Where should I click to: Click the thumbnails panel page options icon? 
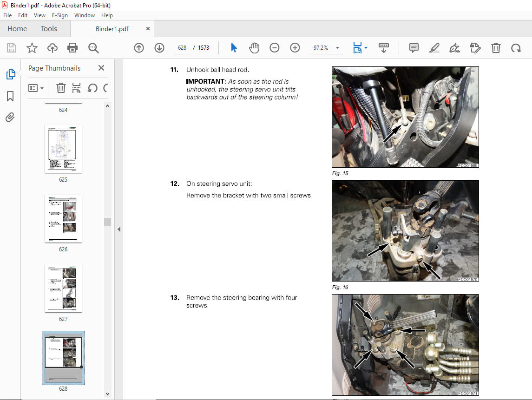(76, 88)
